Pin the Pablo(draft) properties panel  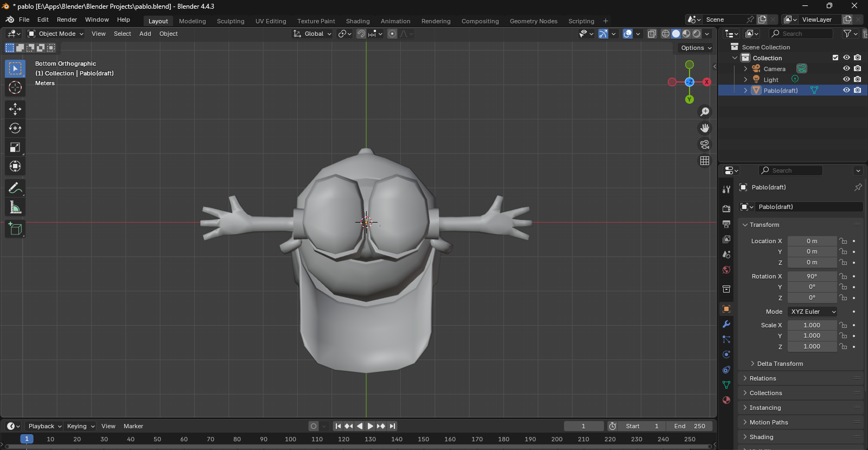tap(858, 187)
